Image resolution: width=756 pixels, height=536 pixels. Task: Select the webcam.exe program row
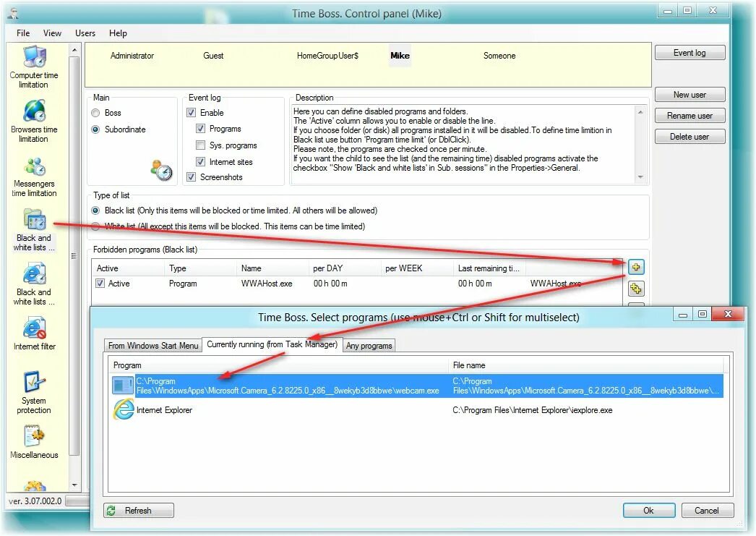click(417, 386)
